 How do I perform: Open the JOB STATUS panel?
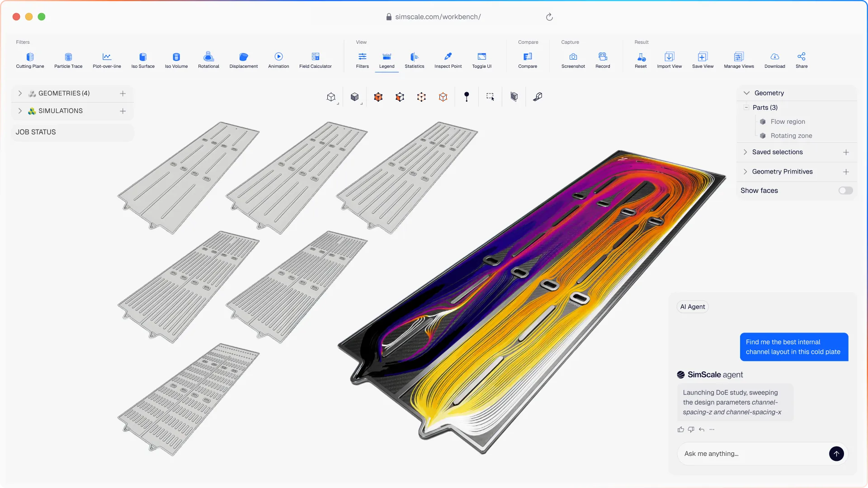[x=72, y=132]
